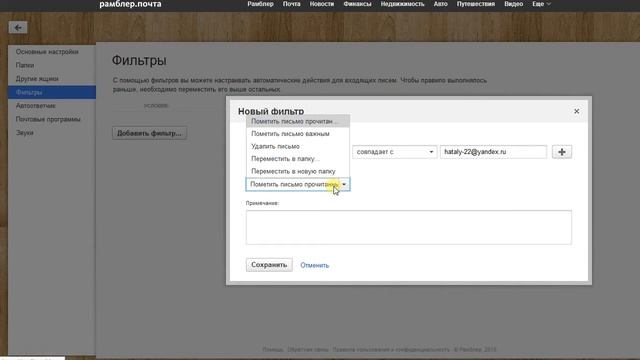Click the email address input field
The height and width of the screenshot is (360, 640).
pyautogui.click(x=493, y=152)
